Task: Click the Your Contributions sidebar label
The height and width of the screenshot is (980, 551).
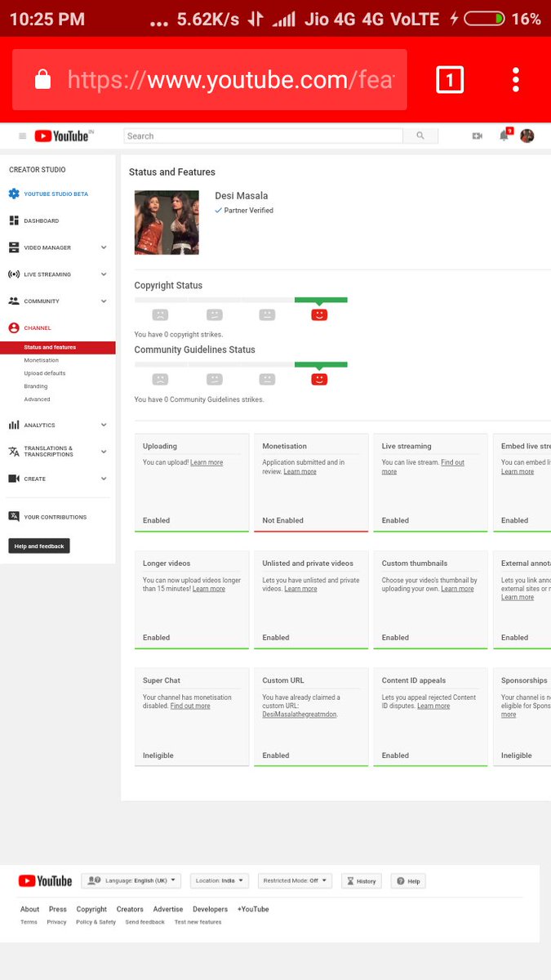Action: tap(55, 517)
